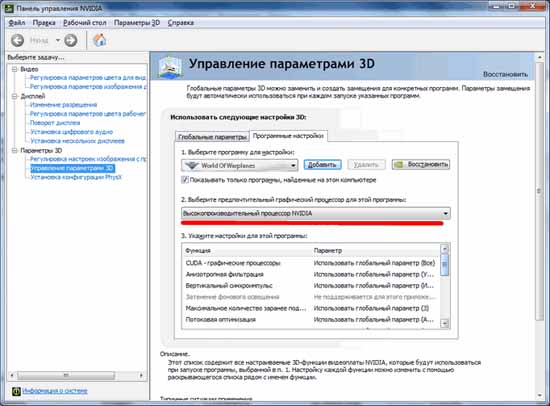
Task: Collapse the Видео tree node
Action: [x=14, y=69]
